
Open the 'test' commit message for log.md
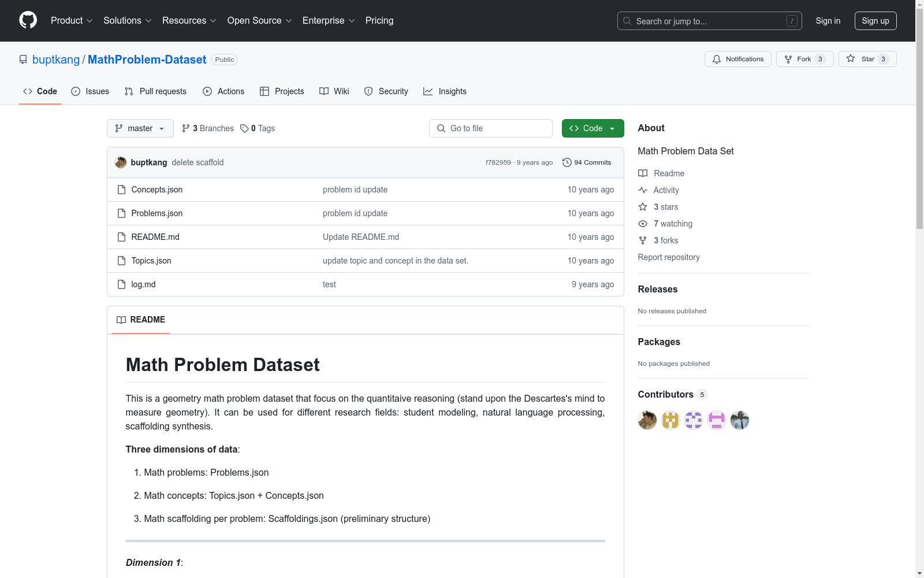point(329,284)
